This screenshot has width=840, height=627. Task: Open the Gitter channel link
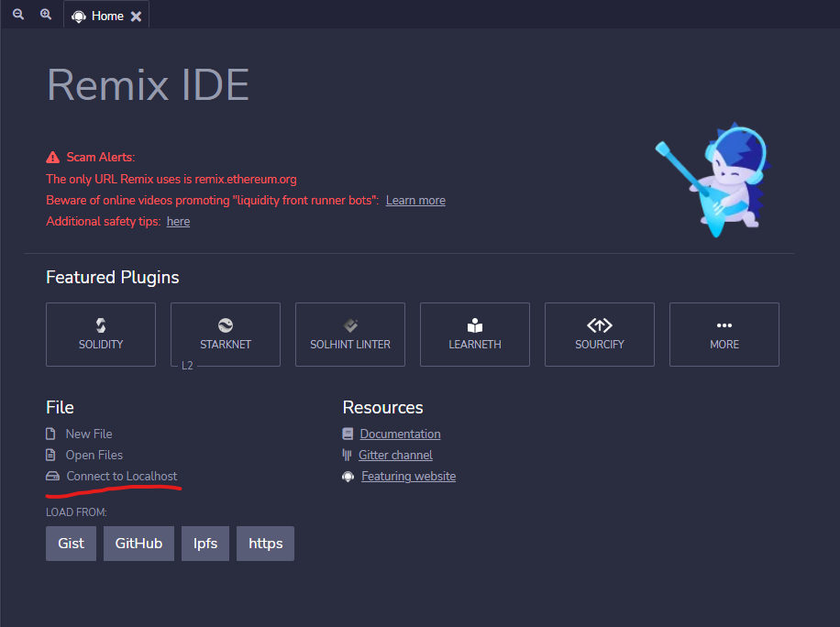coord(395,455)
